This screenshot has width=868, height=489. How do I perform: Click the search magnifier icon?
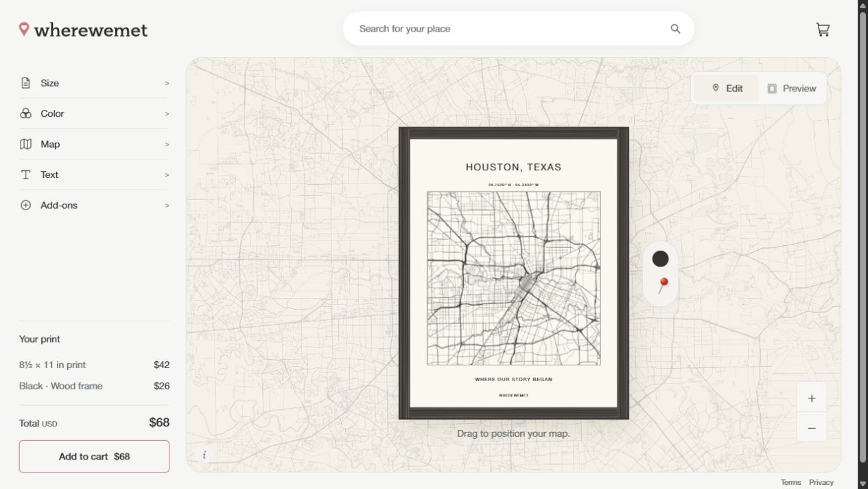click(675, 29)
